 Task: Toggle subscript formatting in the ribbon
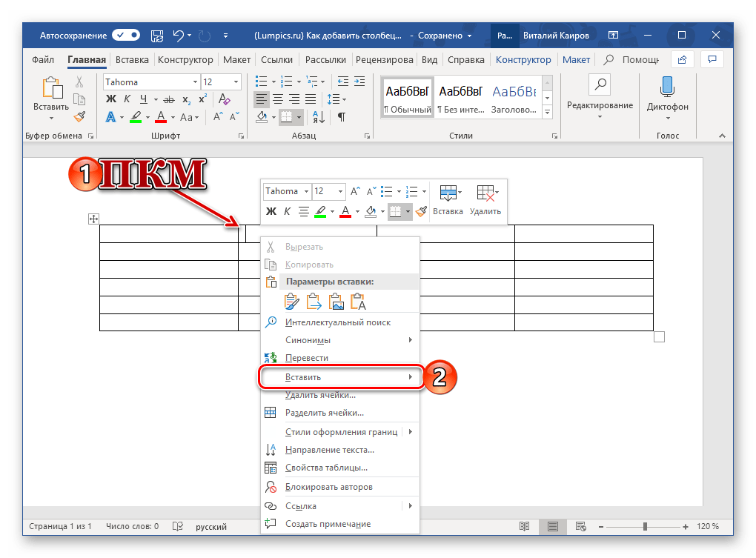tap(186, 99)
